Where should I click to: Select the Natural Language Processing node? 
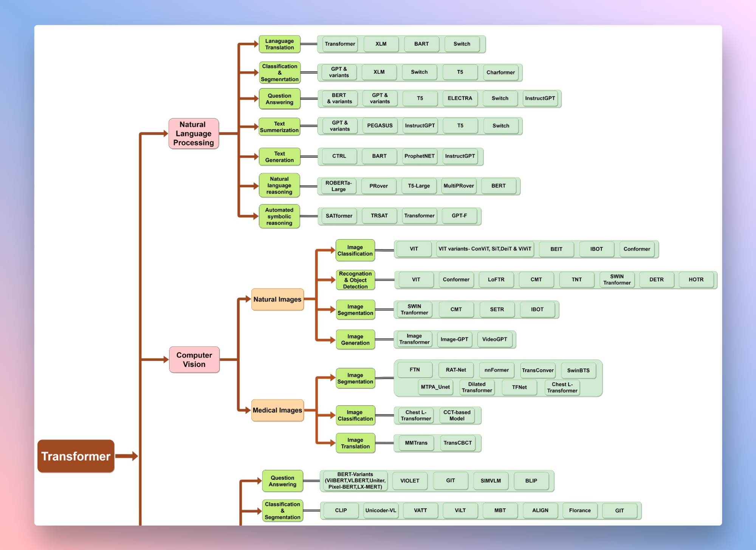click(x=194, y=133)
